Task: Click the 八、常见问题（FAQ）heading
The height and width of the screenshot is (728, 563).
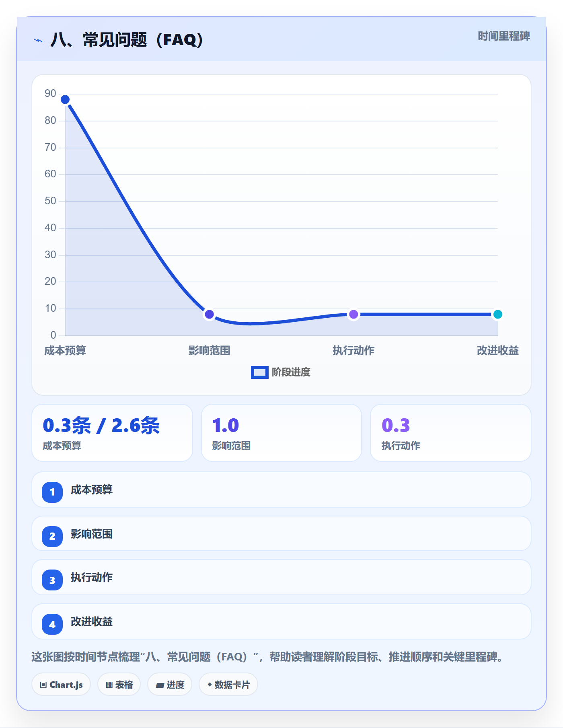Action: pos(127,40)
